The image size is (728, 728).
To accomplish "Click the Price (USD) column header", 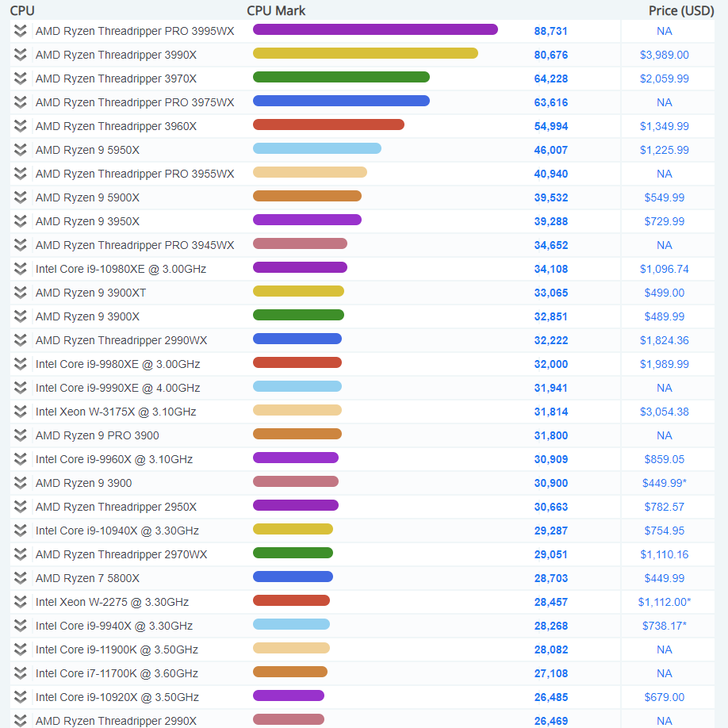I will point(681,10).
